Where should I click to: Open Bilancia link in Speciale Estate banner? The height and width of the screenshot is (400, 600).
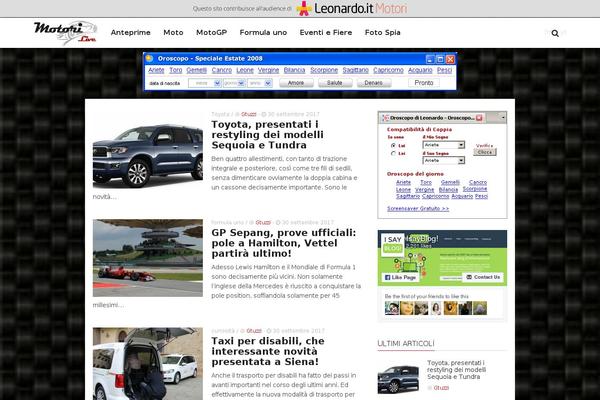294,70
